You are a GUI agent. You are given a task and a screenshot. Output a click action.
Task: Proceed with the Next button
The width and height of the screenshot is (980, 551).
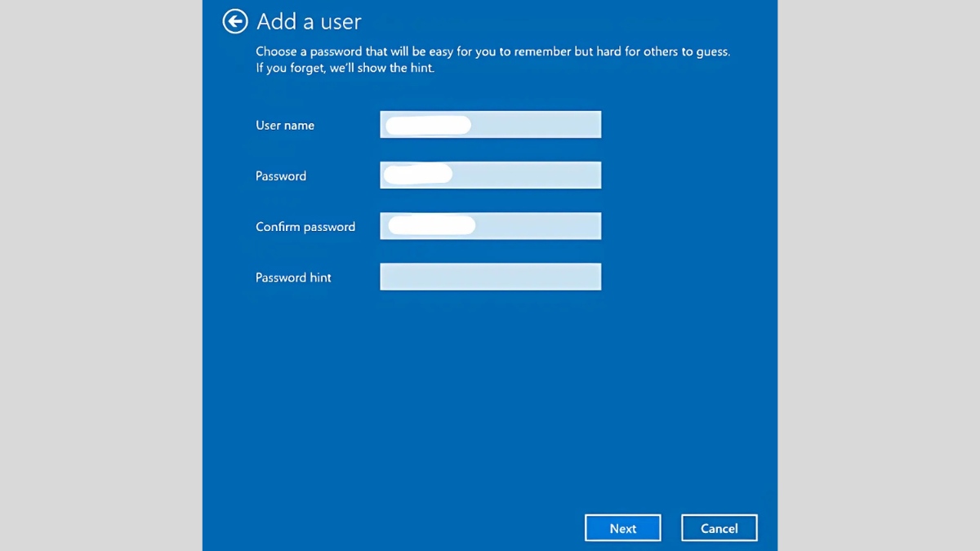click(623, 528)
